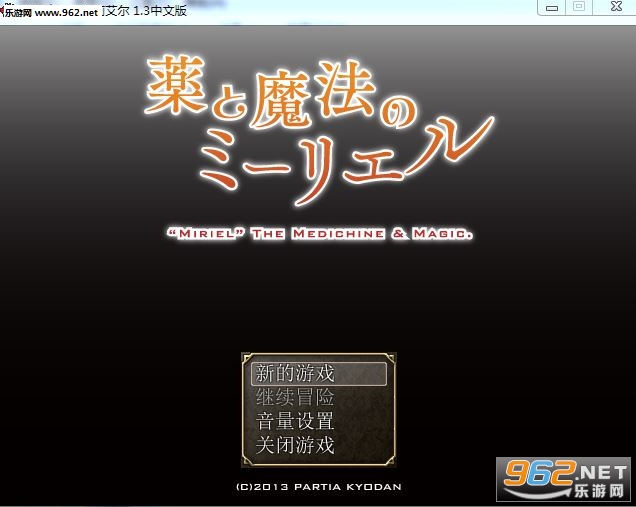Minimize the game window
Viewport: 636px width, 507px height.
552,7
